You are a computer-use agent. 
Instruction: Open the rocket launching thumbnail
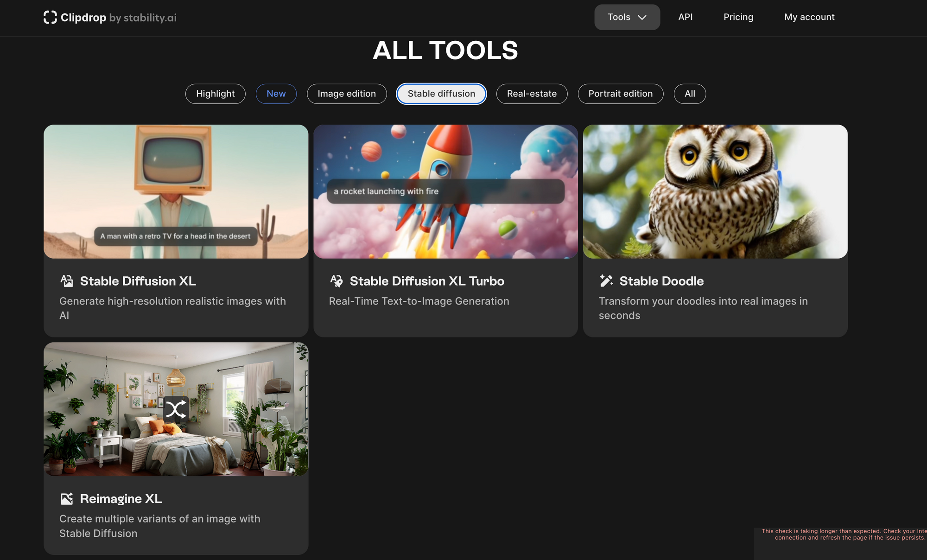(445, 191)
